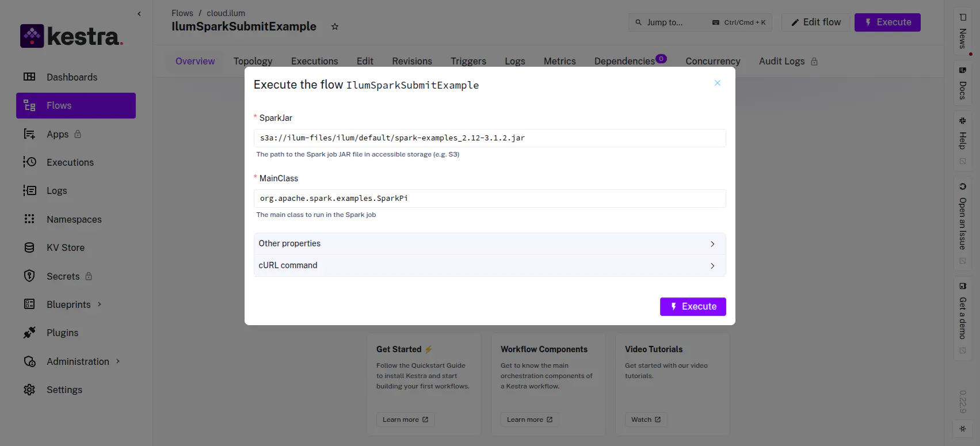980x446 pixels.
Task: Open the Plugins page from sidebar
Action: pyautogui.click(x=62, y=333)
